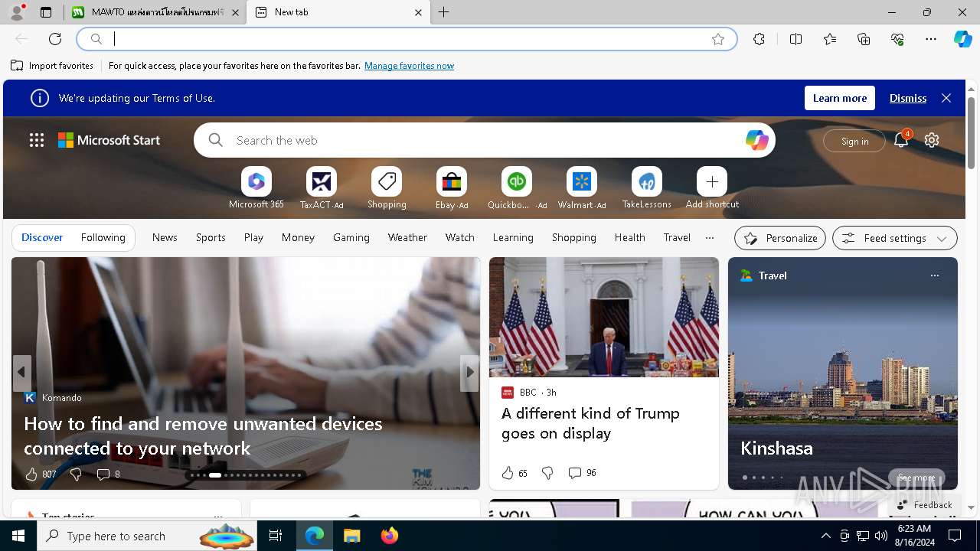Focus the browser address bar
This screenshot has width=980, height=551.
click(x=407, y=39)
